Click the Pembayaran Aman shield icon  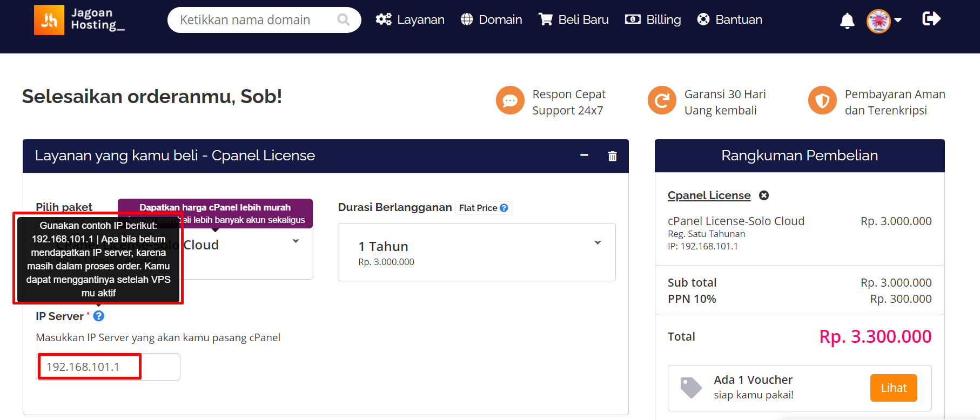(822, 100)
